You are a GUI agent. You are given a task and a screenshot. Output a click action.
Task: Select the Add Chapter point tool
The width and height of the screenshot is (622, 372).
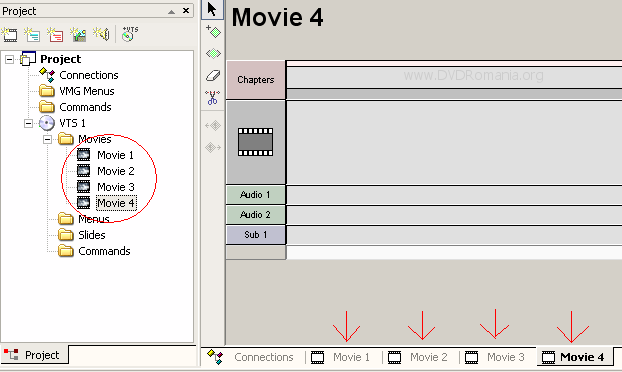pos(213,32)
